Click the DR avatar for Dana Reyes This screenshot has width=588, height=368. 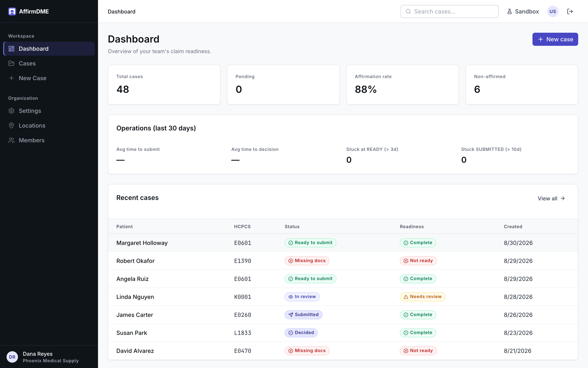click(12, 357)
